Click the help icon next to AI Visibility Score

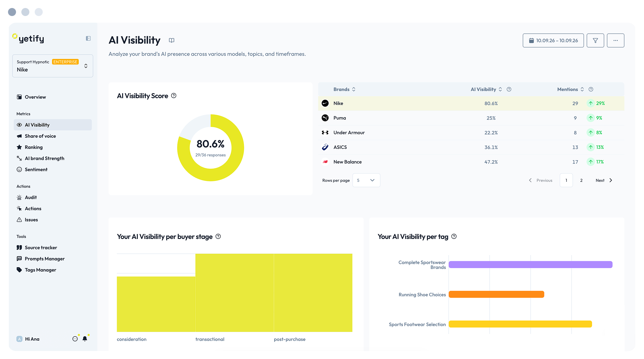(x=174, y=96)
